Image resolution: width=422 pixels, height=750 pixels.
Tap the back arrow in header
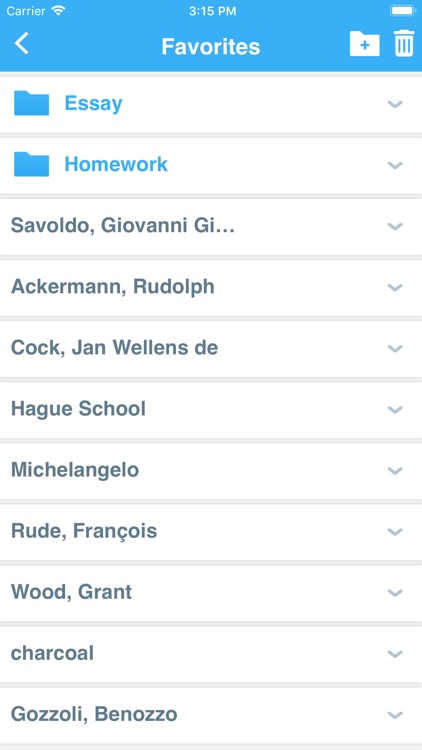pyautogui.click(x=22, y=44)
